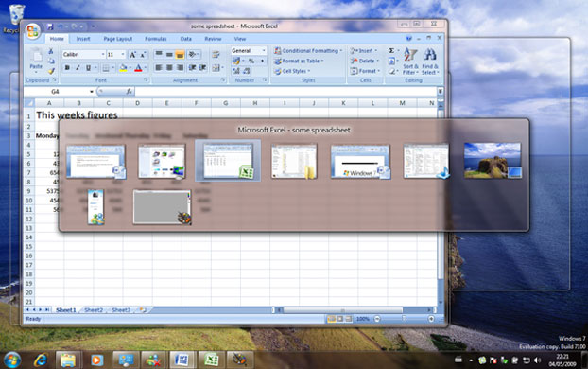This screenshot has width=588, height=369.
Task: Select the Sheet3 worksheet tab
Action: (121, 310)
